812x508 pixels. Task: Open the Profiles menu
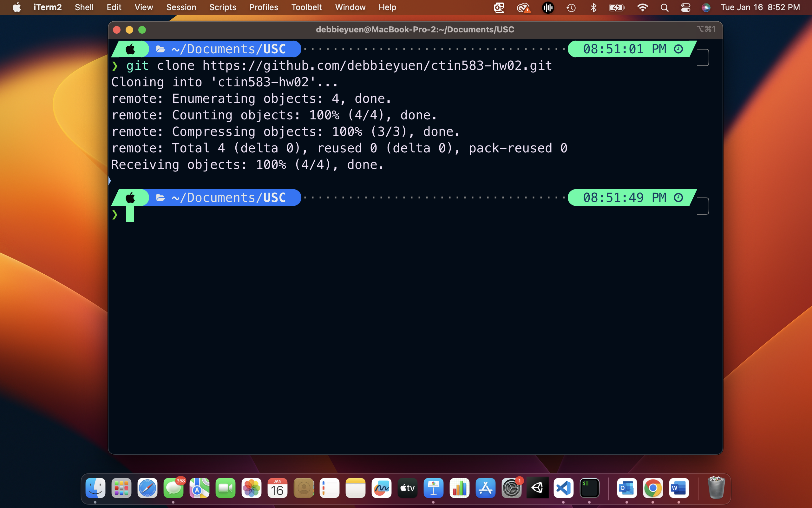point(263,7)
